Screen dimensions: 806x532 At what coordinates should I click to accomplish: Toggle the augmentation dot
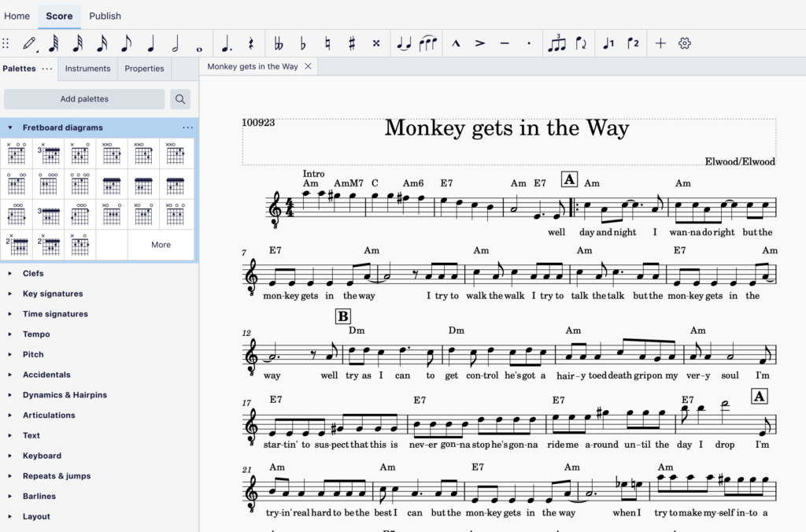tap(227, 43)
